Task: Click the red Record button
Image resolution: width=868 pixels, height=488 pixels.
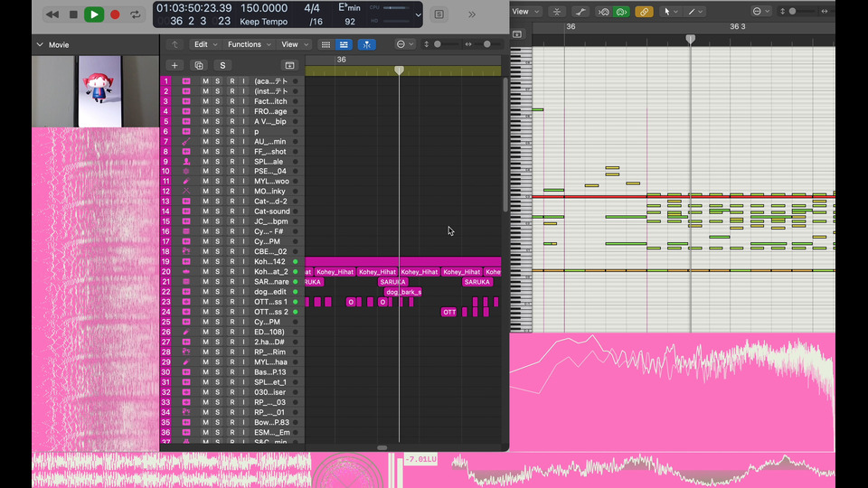Action: click(x=115, y=14)
